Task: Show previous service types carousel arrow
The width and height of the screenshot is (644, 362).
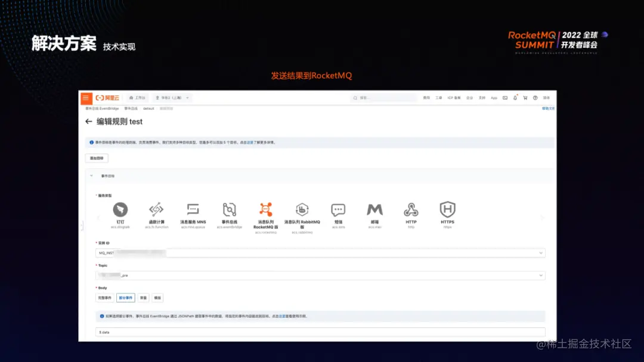Action: 98,217
